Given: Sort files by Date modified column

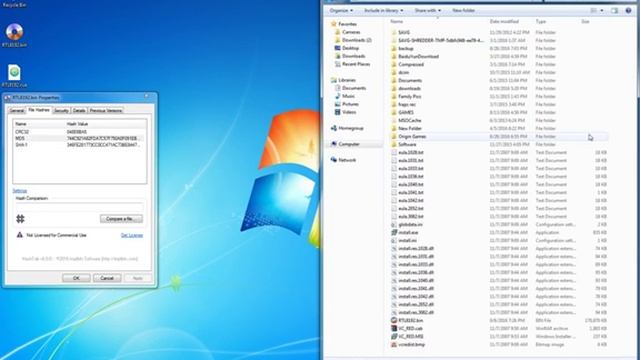Looking at the screenshot, I should point(504,21).
